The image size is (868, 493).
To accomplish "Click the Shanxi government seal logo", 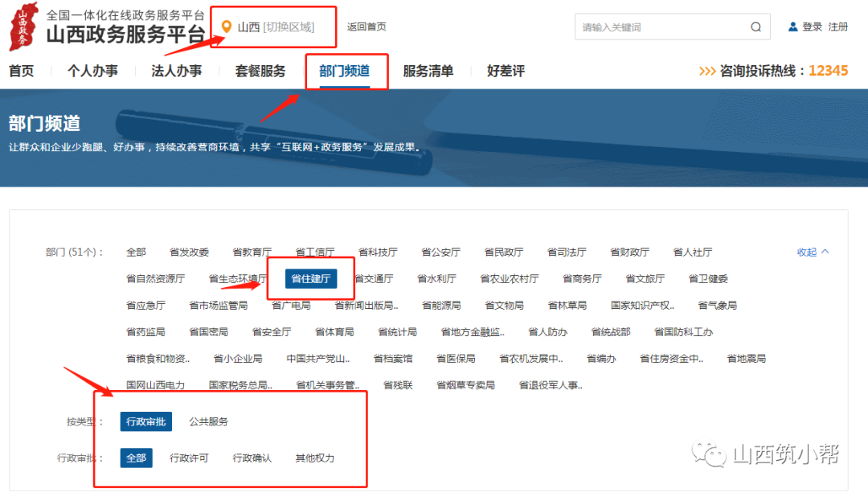I will tap(23, 26).
